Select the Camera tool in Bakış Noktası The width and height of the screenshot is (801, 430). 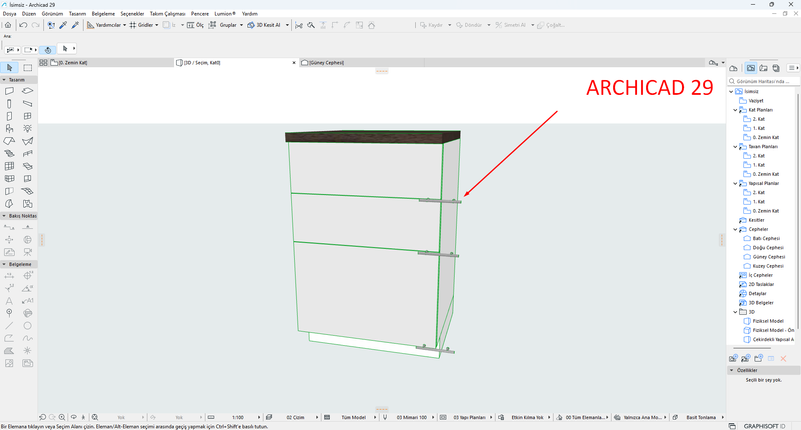coord(28,252)
